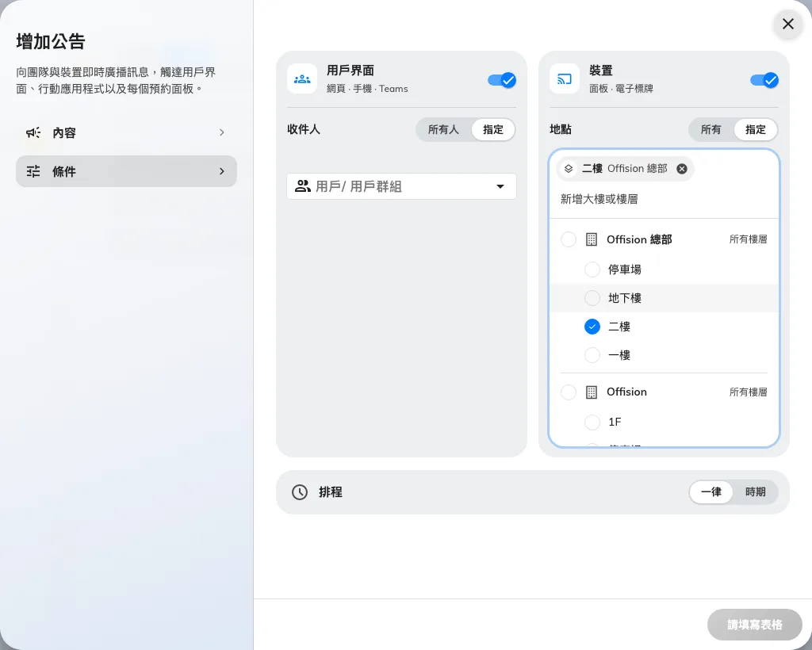Expand the 條件 section chevron

(222, 171)
